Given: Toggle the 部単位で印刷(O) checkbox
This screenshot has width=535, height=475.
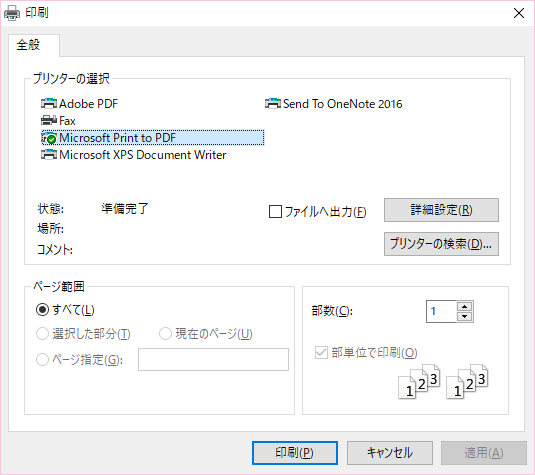Looking at the screenshot, I should point(321,352).
